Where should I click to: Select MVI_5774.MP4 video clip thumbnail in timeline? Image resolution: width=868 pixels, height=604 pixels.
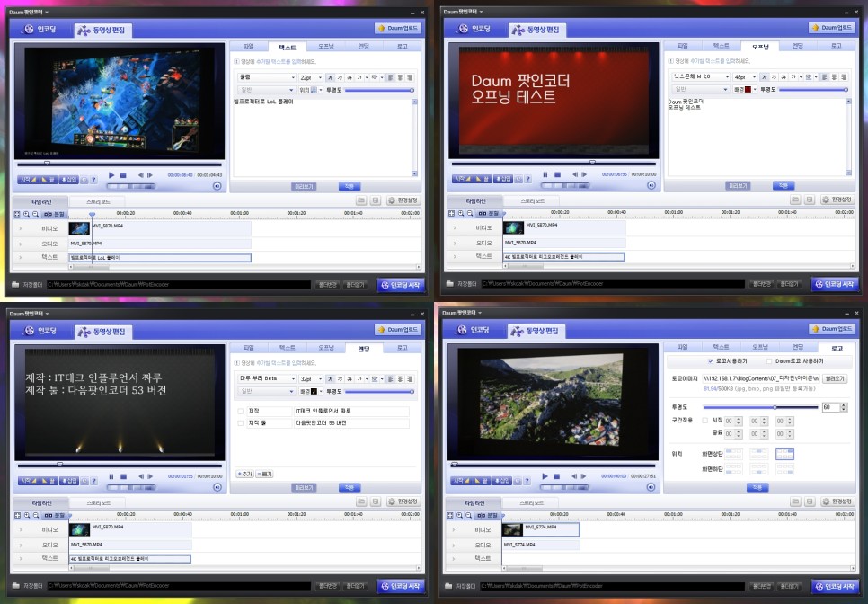[512, 529]
